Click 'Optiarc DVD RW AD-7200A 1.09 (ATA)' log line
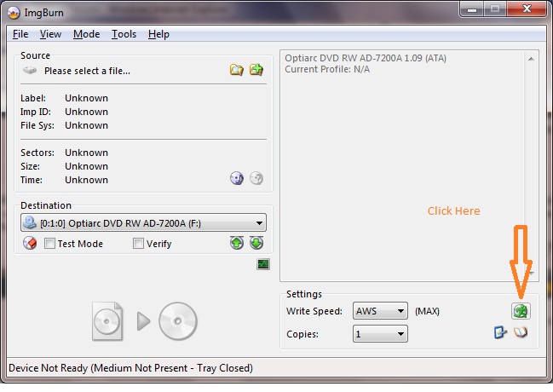The width and height of the screenshot is (553, 392). pyautogui.click(x=366, y=58)
